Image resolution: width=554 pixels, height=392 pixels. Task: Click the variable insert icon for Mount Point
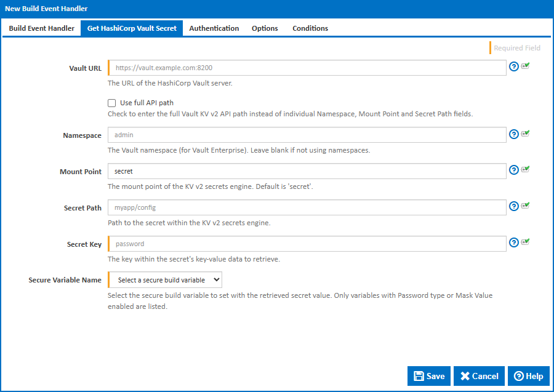(525, 170)
